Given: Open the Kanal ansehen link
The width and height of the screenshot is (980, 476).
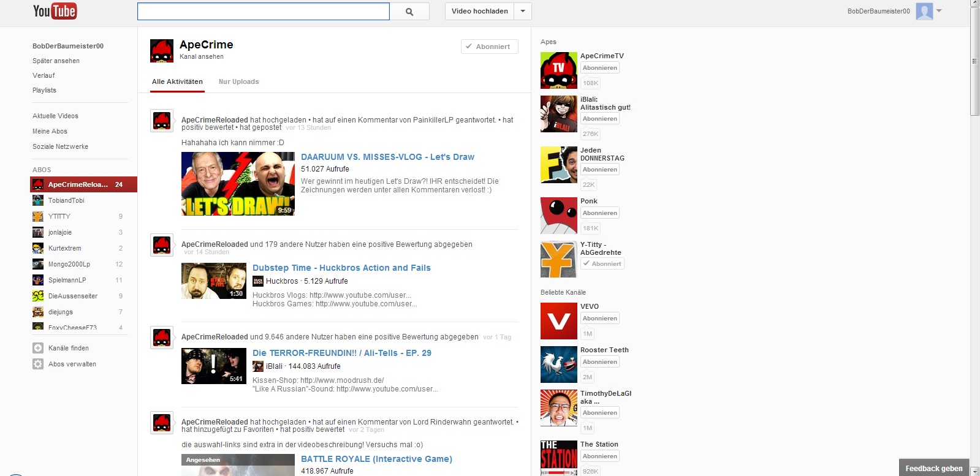Looking at the screenshot, I should coord(202,56).
